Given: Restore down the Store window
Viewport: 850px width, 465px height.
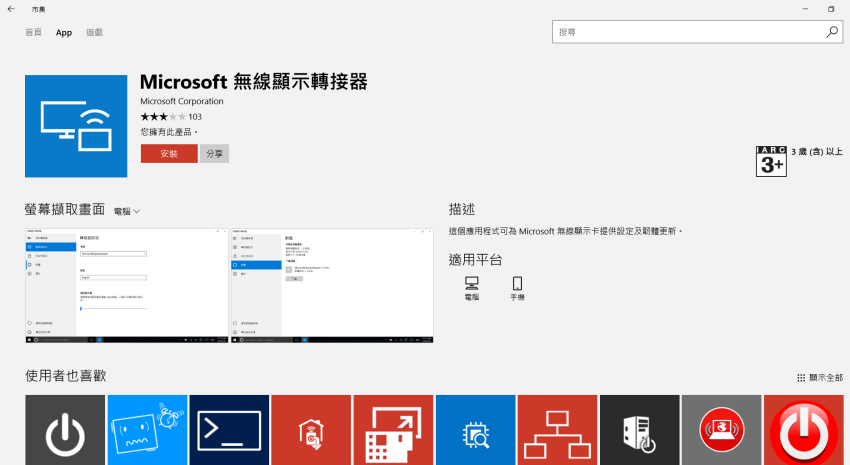Looking at the screenshot, I should pyautogui.click(x=831, y=9).
